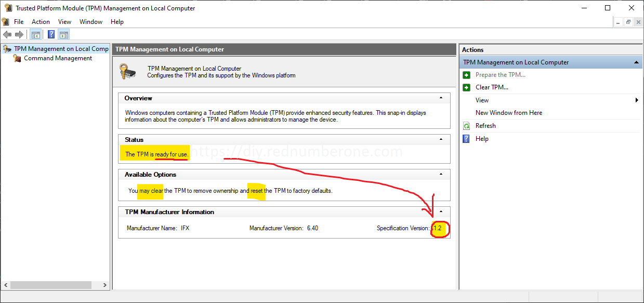Click the console tree scroll left arrow
Image resolution: width=644 pixels, height=303 pixels.
coord(5,285)
